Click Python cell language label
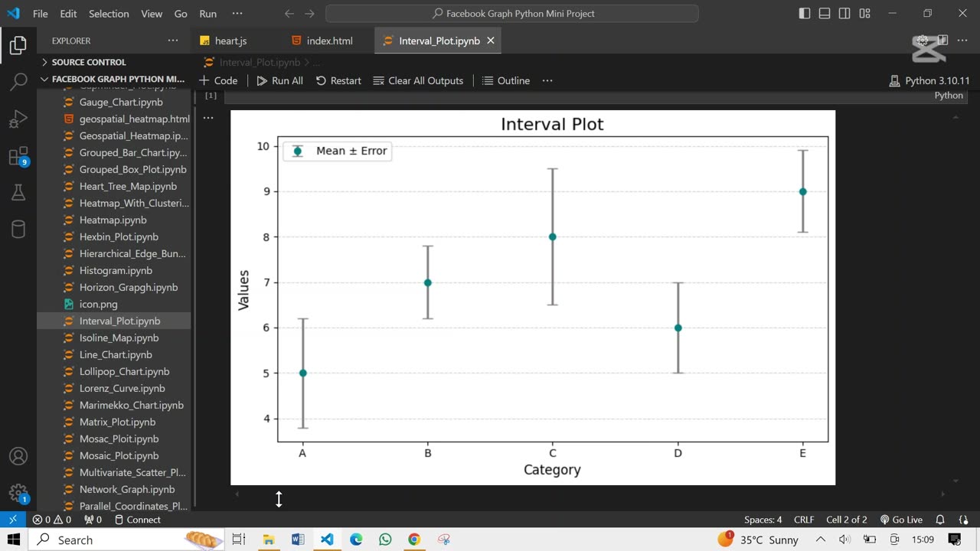Viewport: 980px width, 551px height. (x=949, y=96)
